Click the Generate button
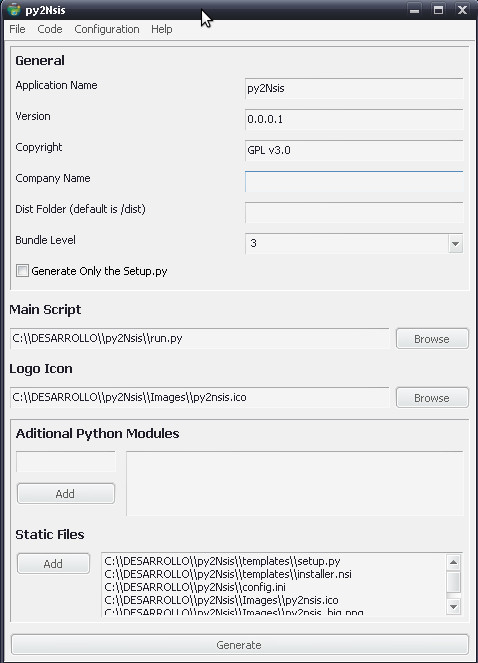Screen dimensions: 478x663 coord(239,645)
